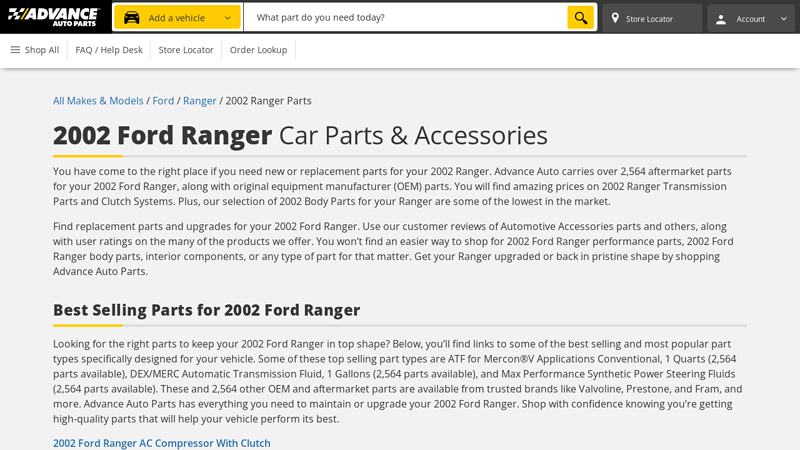
Task: Open the Shop All menu label
Action: [x=42, y=50]
